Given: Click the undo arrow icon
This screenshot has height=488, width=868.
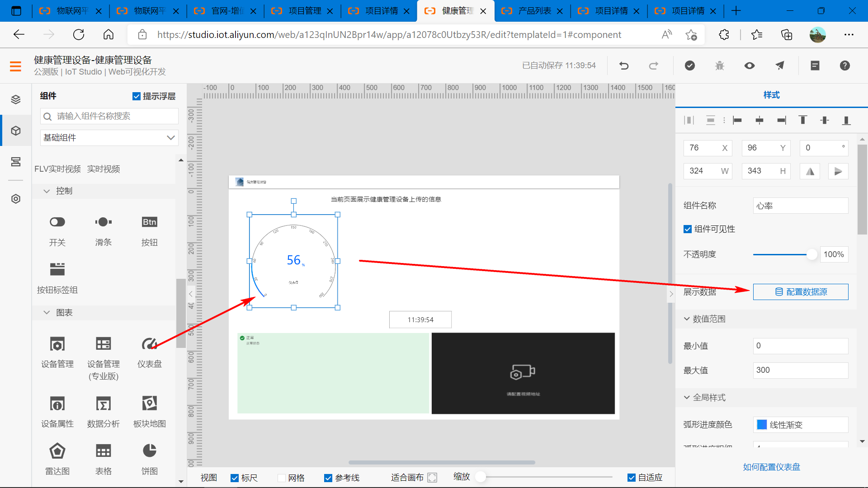Looking at the screenshot, I should point(624,66).
